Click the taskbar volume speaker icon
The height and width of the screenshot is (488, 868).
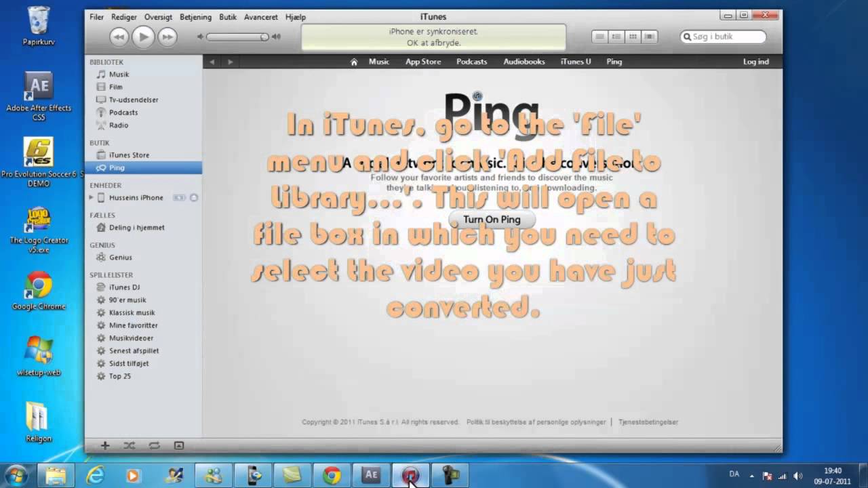tap(798, 475)
